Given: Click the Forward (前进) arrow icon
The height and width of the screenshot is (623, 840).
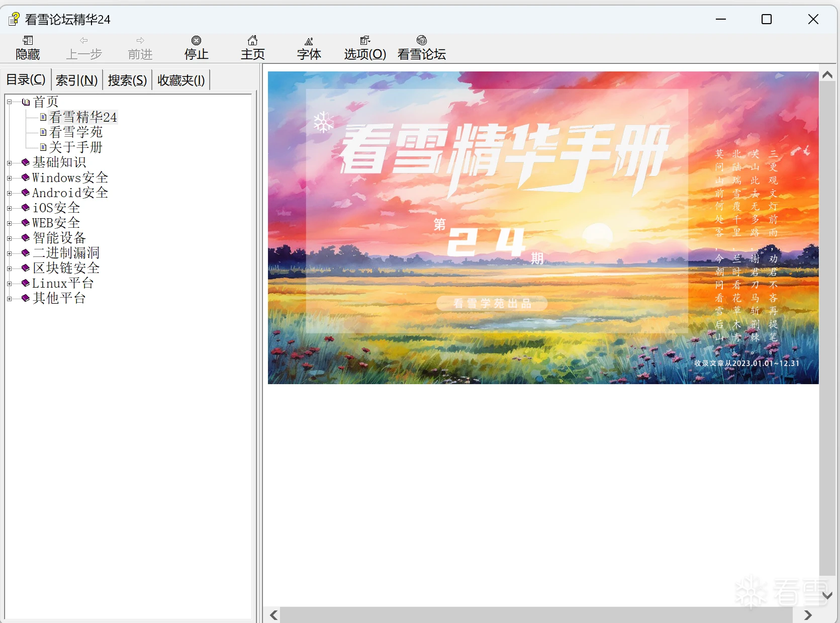Looking at the screenshot, I should click(x=140, y=40).
